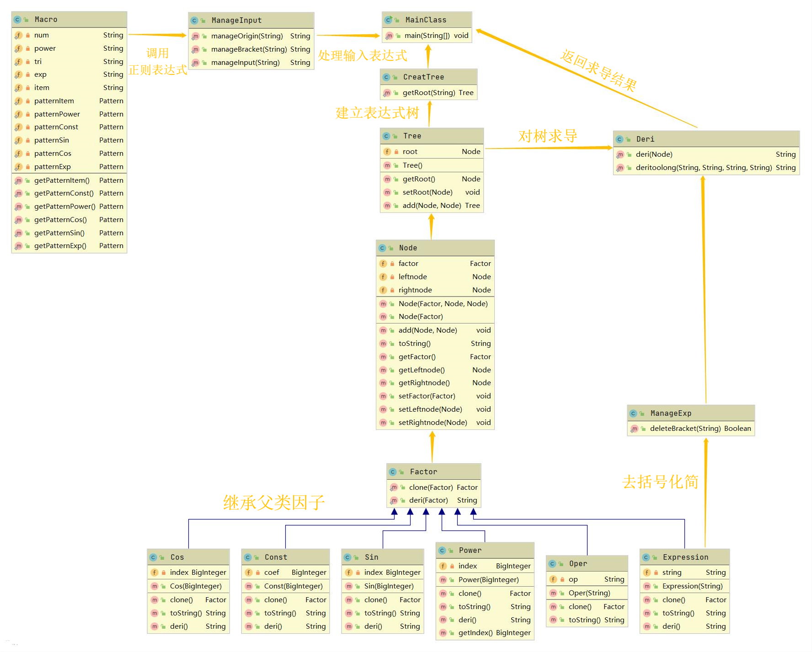
Task: Select the class icon of MainClass
Action: click(388, 20)
